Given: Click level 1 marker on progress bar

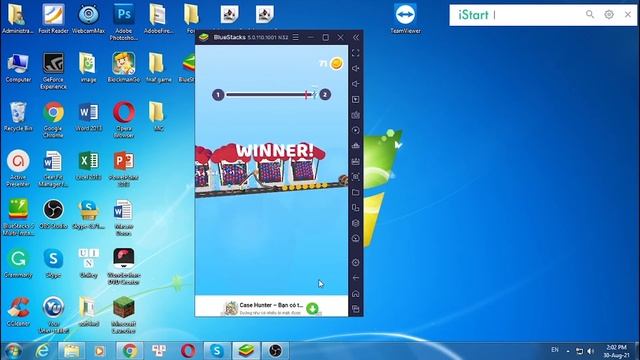Looking at the screenshot, I should 218,95.
